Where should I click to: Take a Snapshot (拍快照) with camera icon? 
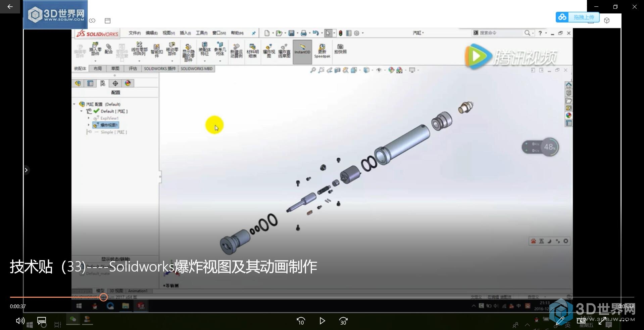pyautogui.click(x=340, y=49)
